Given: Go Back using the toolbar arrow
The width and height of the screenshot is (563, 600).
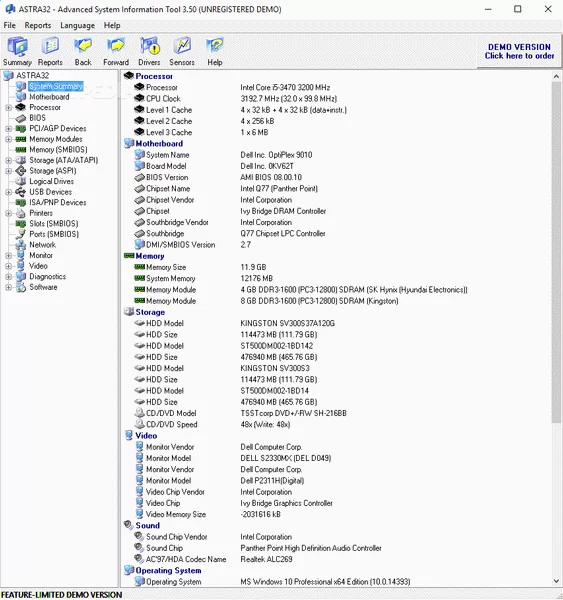Looking at the screenshot, I should pos(83,51).
